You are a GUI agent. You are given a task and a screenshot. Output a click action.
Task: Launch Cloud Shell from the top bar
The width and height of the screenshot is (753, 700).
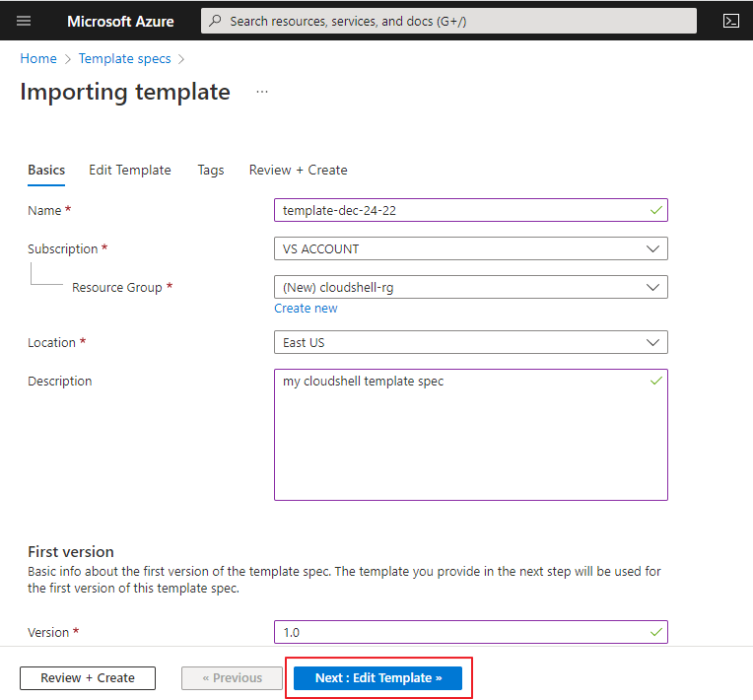pyautogui.click(x=730, y=21)
